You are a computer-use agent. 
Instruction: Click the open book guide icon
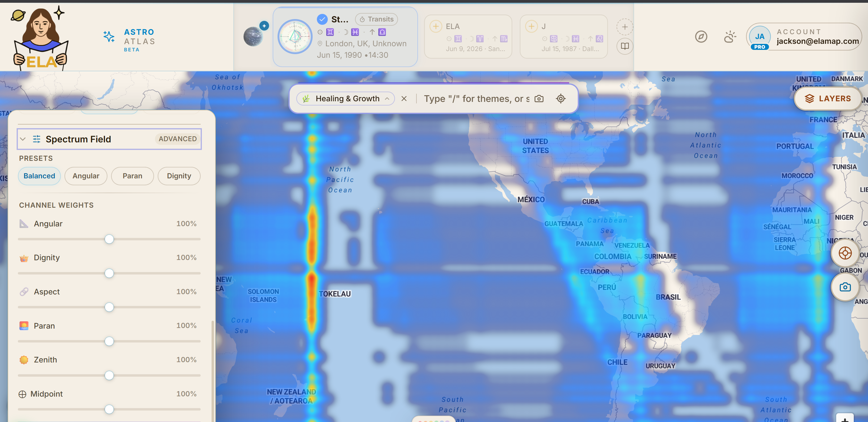tap(625, 46)
